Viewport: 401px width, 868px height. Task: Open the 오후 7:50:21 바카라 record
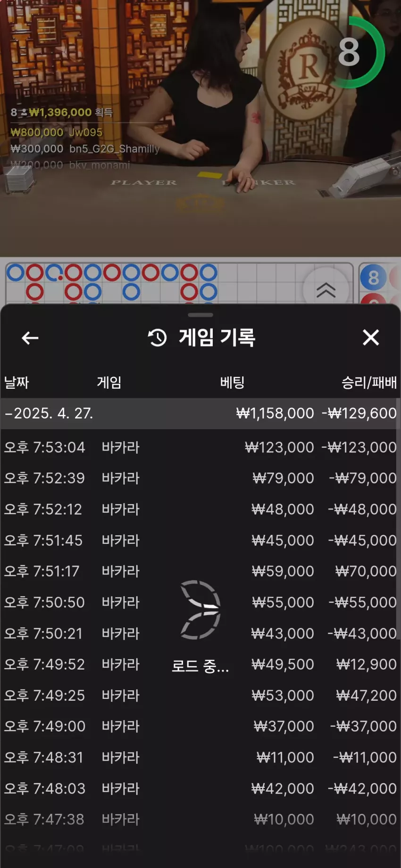[x=200, y=633]
